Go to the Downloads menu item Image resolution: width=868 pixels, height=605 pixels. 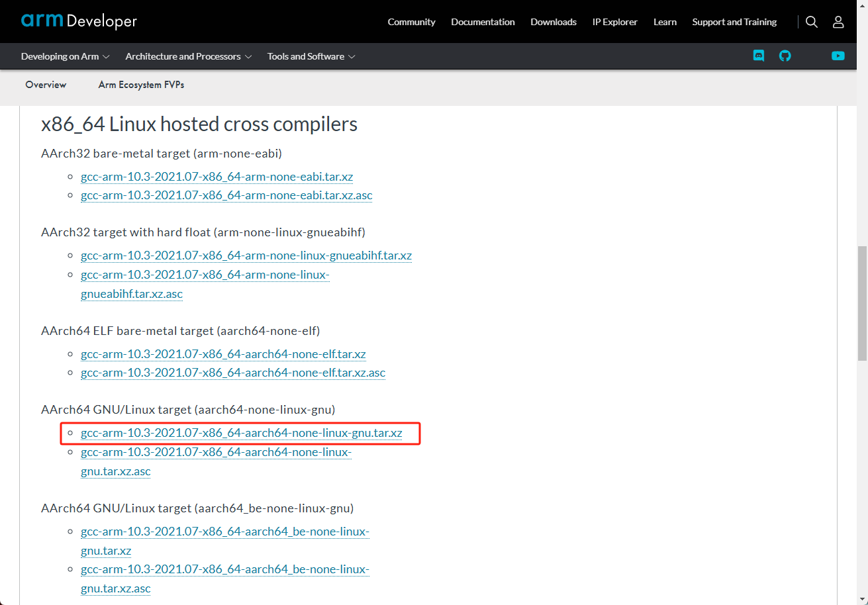pyautogui.click(x=553, y=22)
